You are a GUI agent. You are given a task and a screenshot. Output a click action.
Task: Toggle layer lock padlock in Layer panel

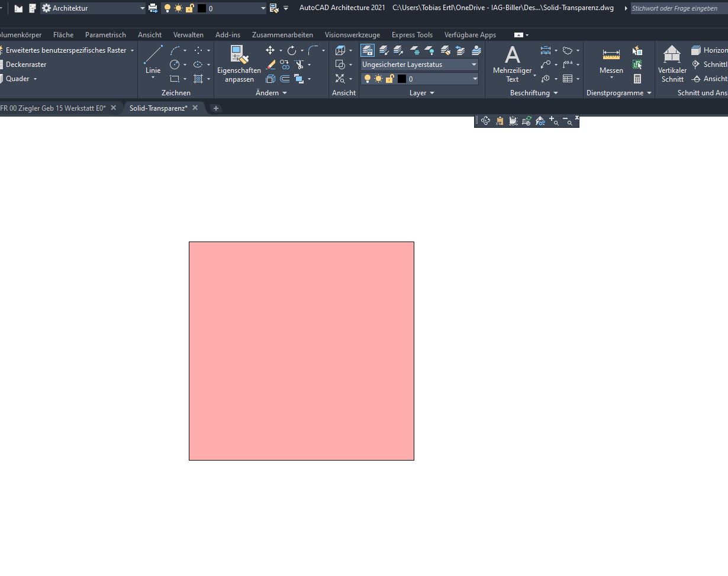[389, 79]
